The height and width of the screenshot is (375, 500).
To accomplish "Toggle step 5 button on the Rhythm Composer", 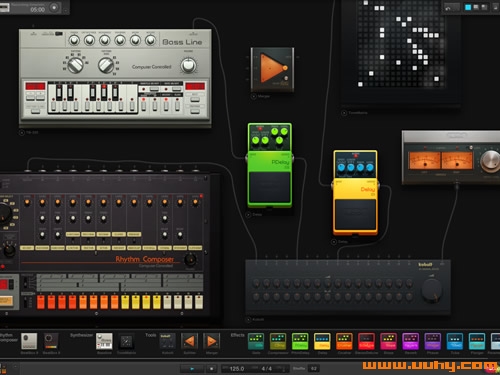I will 83,302.
